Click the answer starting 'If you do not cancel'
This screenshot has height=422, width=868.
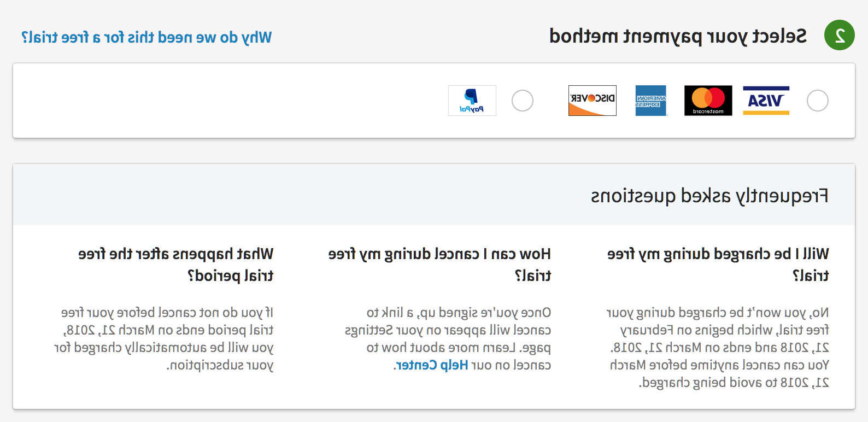click(163, 339)
